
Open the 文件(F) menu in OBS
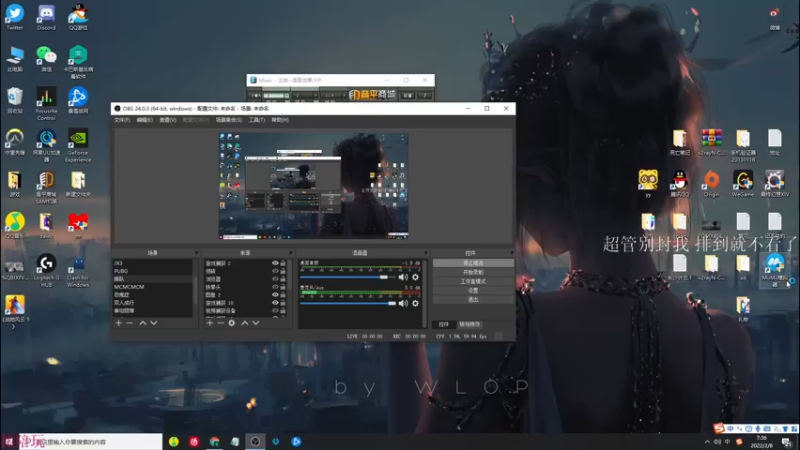point(122,120)
